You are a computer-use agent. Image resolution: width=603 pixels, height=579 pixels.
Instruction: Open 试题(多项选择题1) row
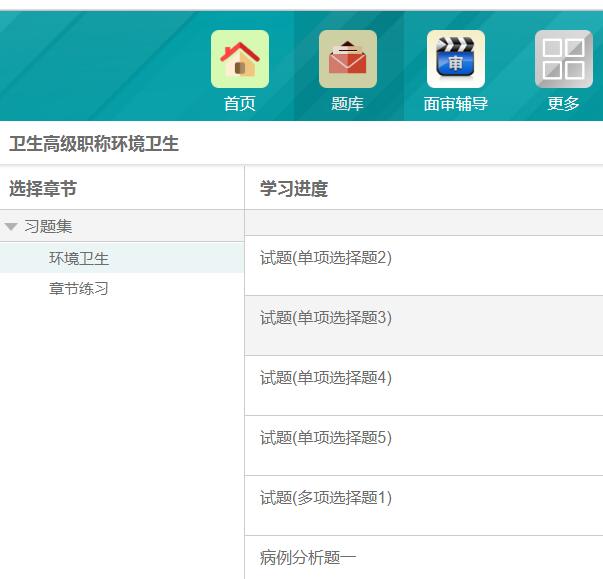(424, 506)
